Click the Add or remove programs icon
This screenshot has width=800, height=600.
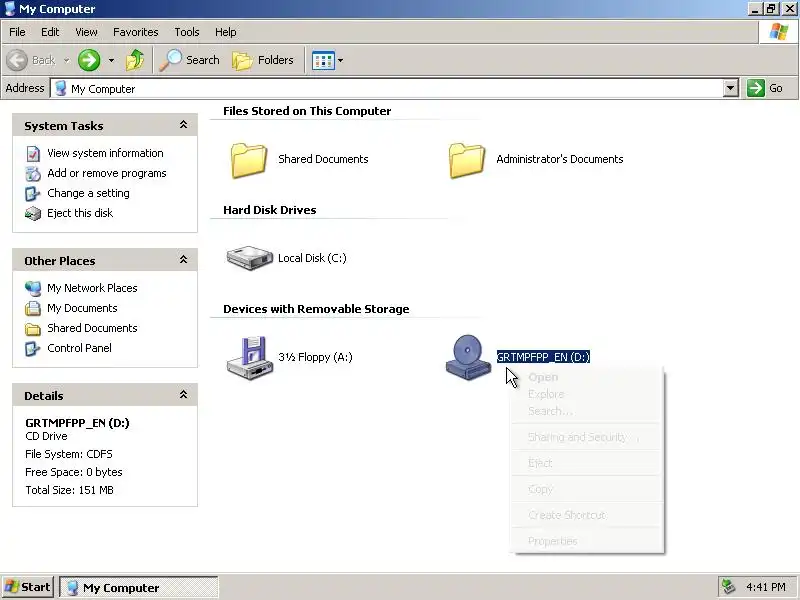pyautogui.click(x=33, y=173)
